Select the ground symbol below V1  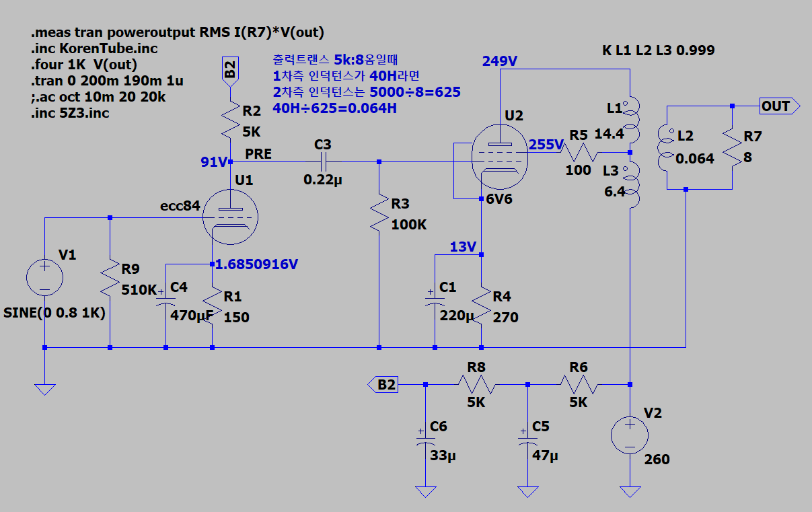pos(44,388)
